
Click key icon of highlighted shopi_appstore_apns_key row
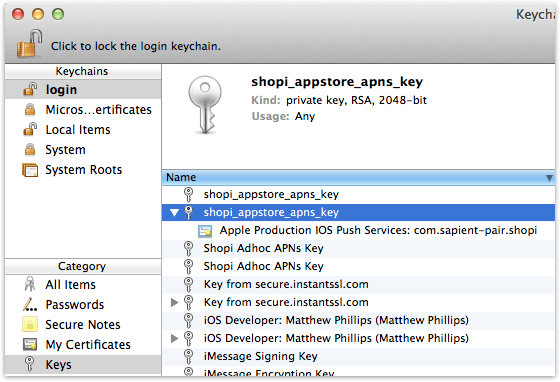coord(188,212)
